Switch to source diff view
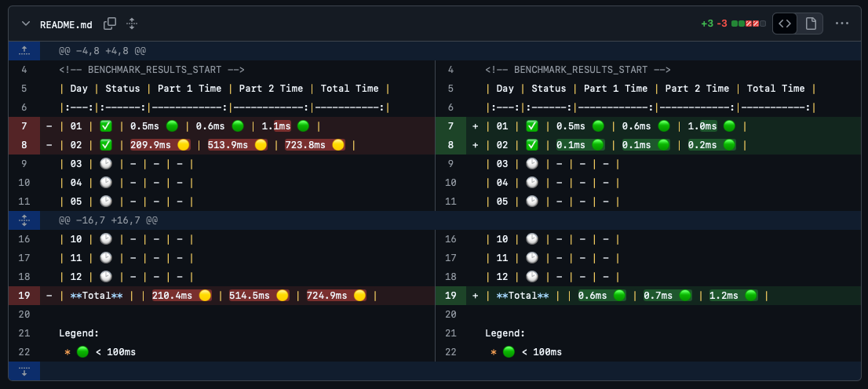 point(785,24)
